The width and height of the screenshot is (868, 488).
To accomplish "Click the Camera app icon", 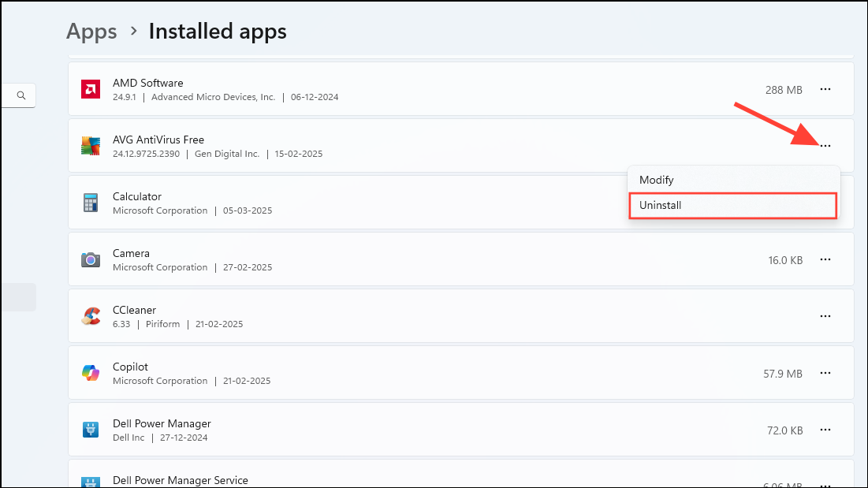I will [x=91, y=259].
